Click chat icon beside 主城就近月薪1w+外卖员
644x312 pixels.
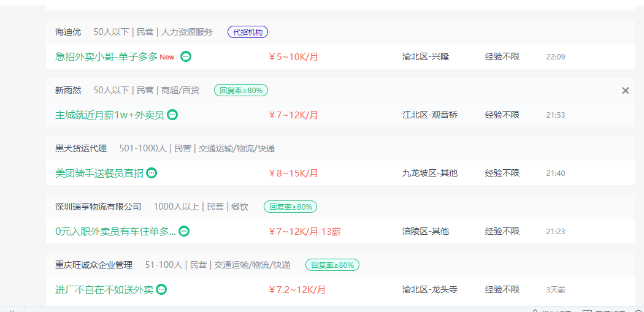coord(172,115)
